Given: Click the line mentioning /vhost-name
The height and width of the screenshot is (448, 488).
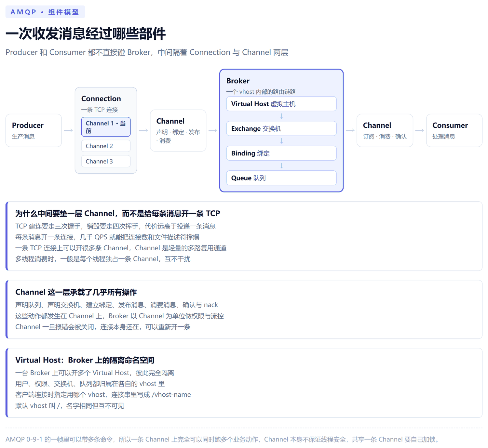Looking at the screenshot, I should pos(103,395).
